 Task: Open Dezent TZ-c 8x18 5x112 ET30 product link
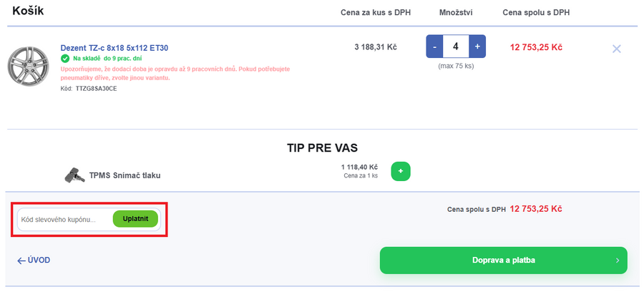(114, 48)
